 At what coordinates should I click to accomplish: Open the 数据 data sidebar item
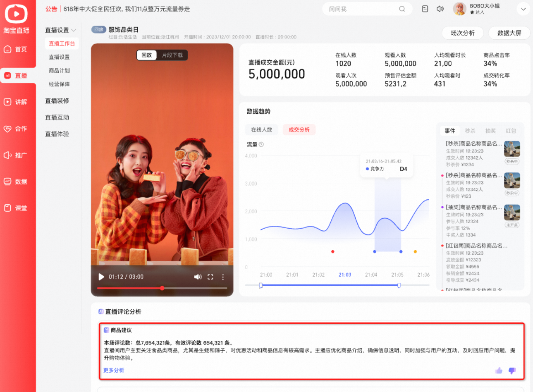pyautogui.click(x=16, y=182)
